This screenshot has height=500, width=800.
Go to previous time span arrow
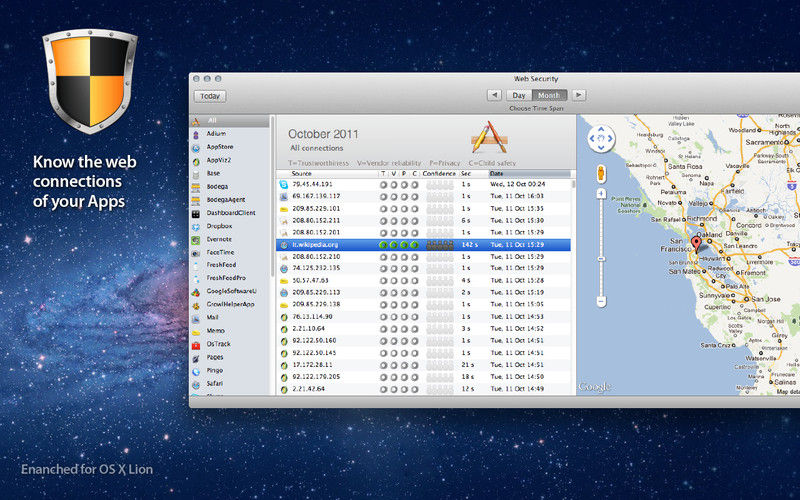tap(494, 95)
